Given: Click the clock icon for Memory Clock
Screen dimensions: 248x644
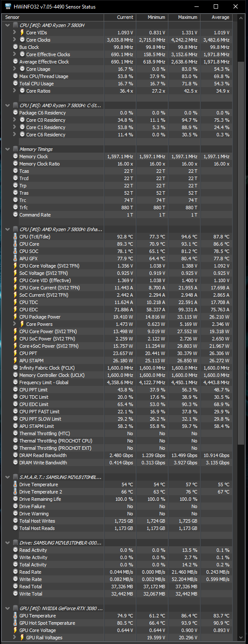Looking at the screenshot, I should tap(15, 156).
